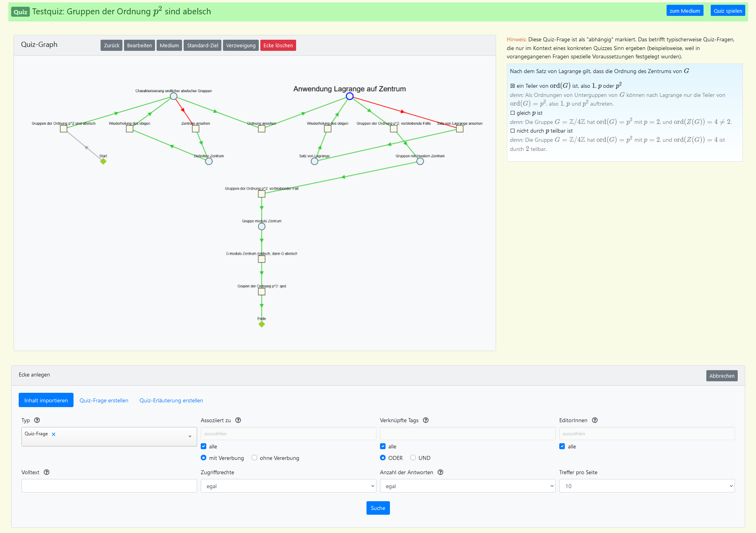Choose the UND radio option
The image size is (756, 533).
[x=413, y=458]
